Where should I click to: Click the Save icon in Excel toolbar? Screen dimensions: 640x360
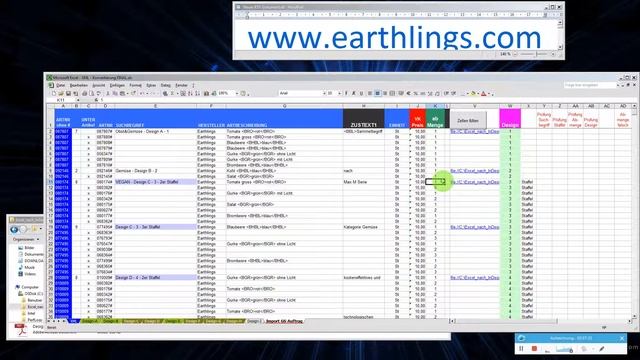(x=68, y=93)
